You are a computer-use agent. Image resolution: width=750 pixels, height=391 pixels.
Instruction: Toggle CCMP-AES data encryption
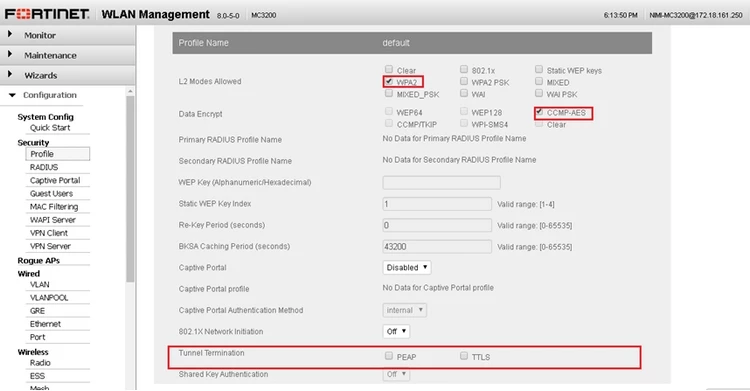point(539,112)
